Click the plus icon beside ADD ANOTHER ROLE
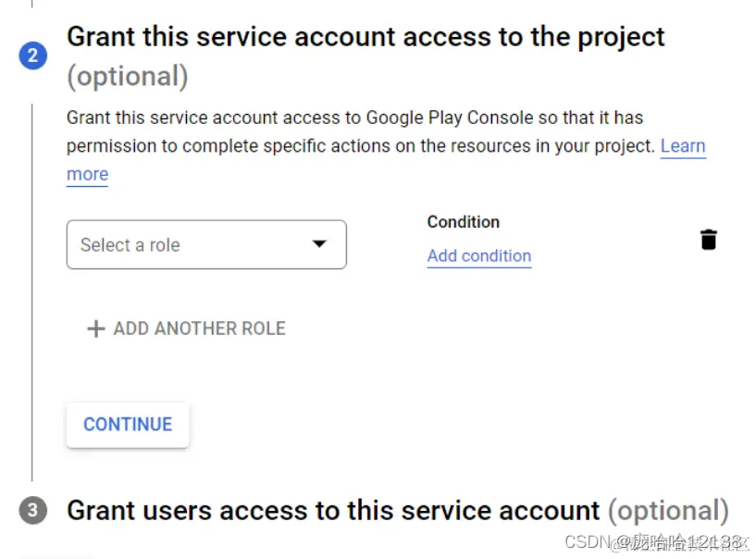756x559 pixels. tap(95, 329)
